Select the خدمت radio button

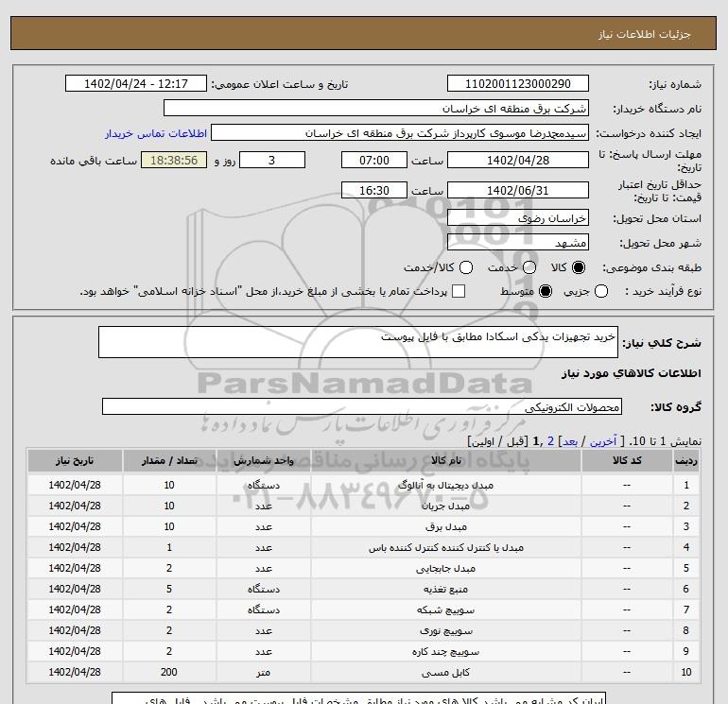[529, 267]
